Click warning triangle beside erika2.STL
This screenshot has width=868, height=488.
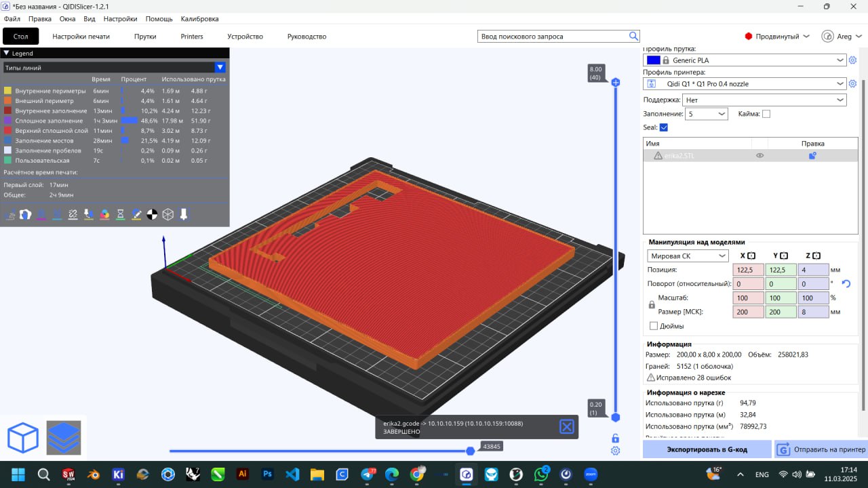(658, 155)
